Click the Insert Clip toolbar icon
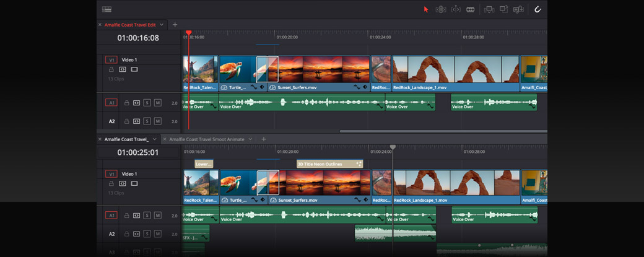This screenshot has width=644, height=257. pyautogui.click(x=489, y=9)
